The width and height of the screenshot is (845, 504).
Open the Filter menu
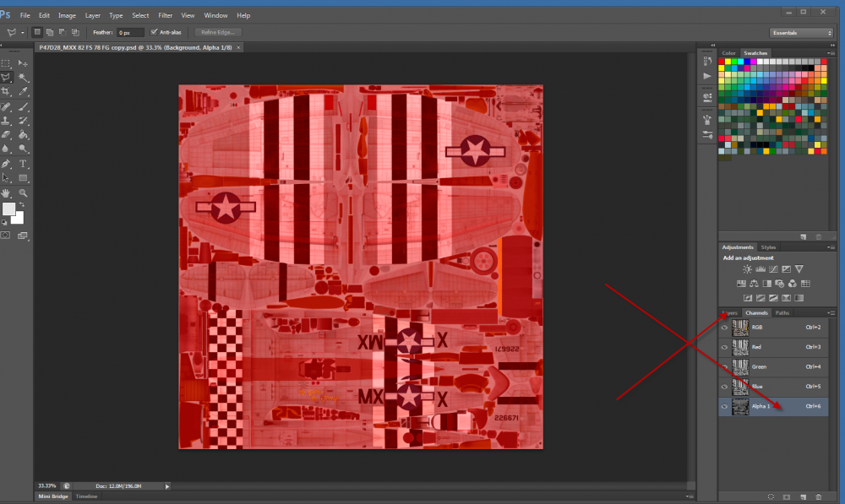[166, 15]
